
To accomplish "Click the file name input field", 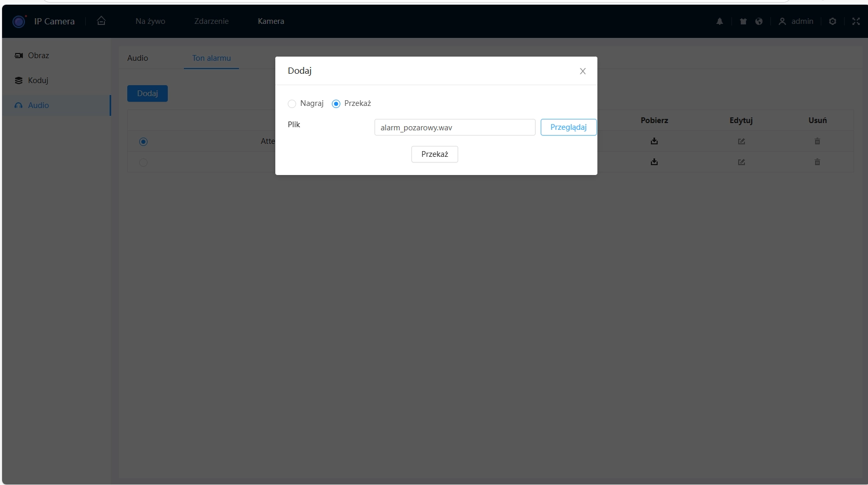I will [x=455, y=127].
